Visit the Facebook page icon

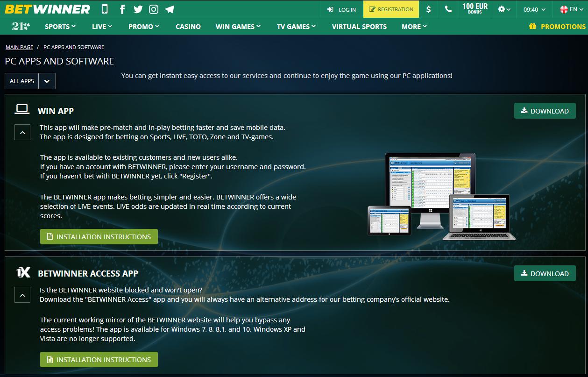122,9
